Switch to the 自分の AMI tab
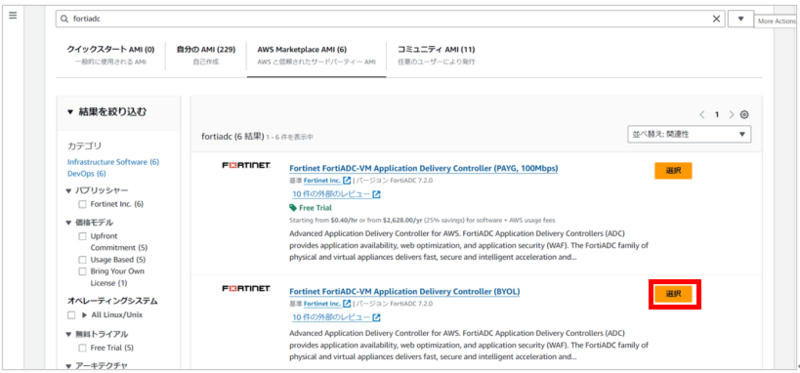Screen dimensions: 800x373 206,55
